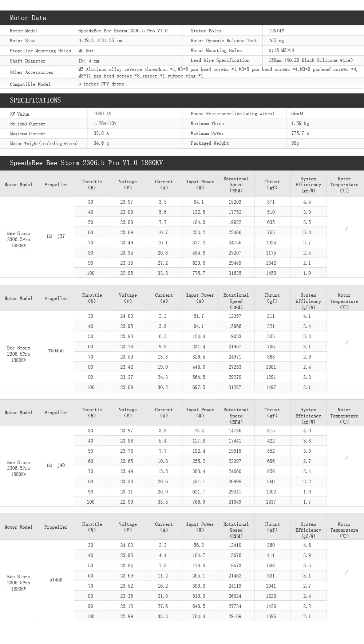
Task: Select the HQ J37 propeller cell
Action: click(x=56, y=236)
